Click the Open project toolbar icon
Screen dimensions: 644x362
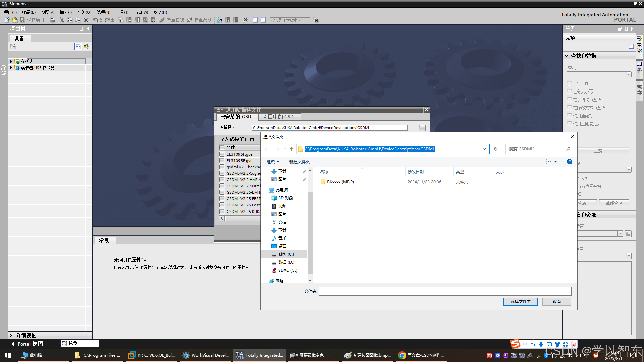click(15, 20)
